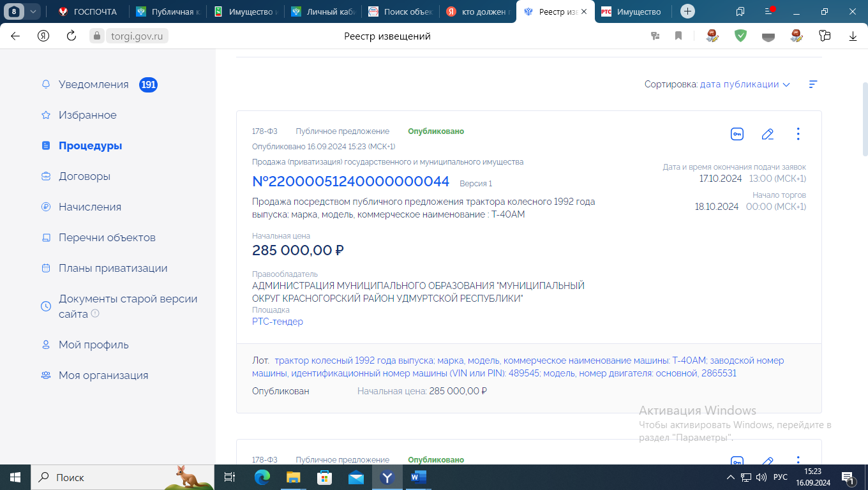The width and height of the screenshot is (868, 490).
Task: Open the signature key icon for notice №22000051240000000044
Action: pyautogui.click(x=737, y=134)
